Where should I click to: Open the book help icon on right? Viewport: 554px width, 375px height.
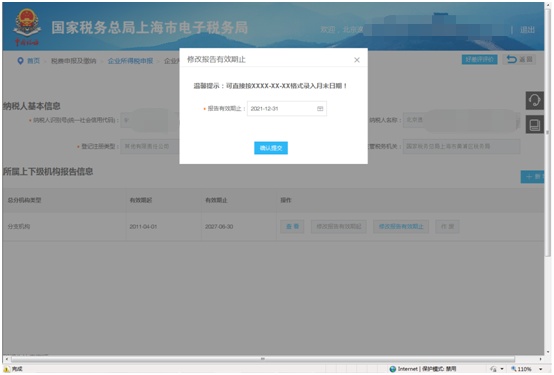[534, 124]
